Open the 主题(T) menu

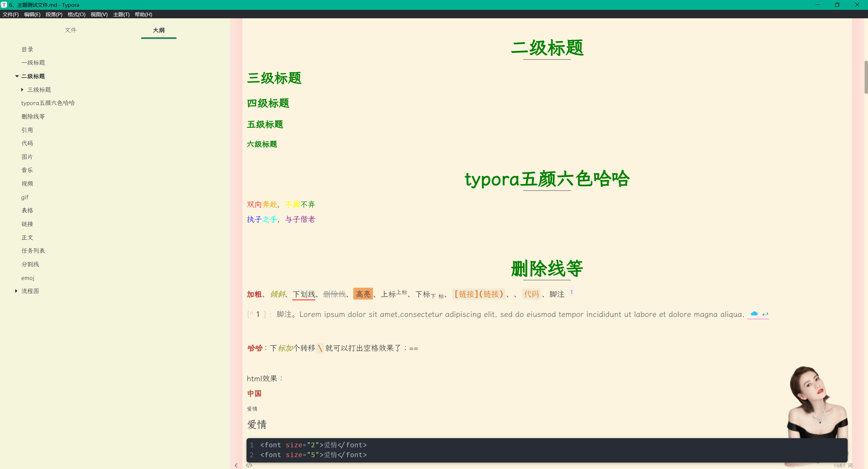tap(121, 14)
